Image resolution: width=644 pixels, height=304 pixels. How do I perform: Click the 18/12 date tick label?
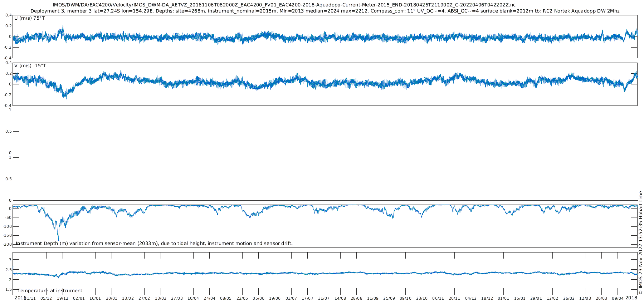point(487,298)
